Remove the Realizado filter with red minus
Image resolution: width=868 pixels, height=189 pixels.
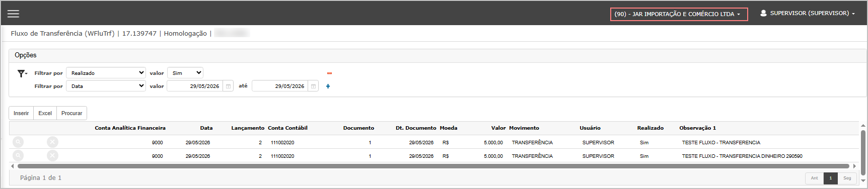coord(329,73)
